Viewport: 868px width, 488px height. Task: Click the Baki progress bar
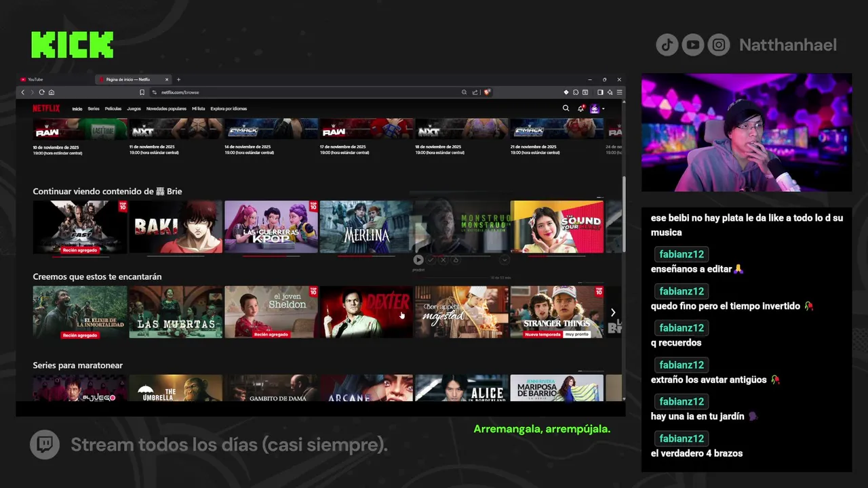click(x=176, y=256)
